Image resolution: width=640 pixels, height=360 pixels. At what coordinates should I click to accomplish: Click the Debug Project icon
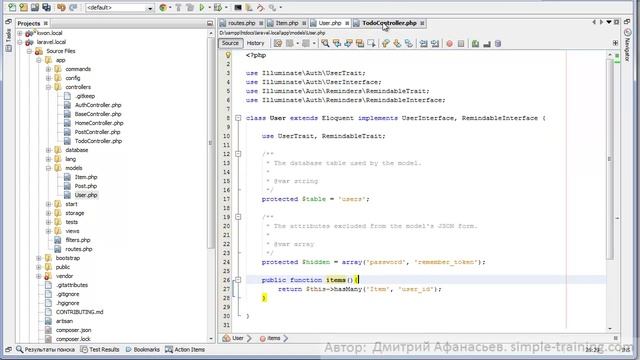click(x=218, y=7)
